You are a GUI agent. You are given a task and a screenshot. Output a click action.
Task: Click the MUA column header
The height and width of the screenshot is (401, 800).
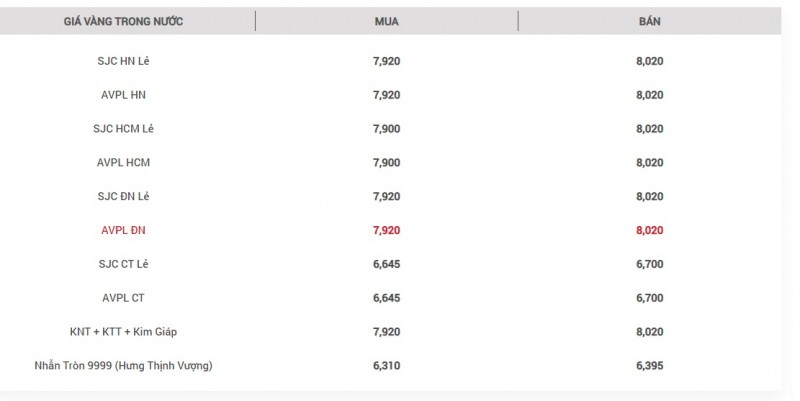386,21
